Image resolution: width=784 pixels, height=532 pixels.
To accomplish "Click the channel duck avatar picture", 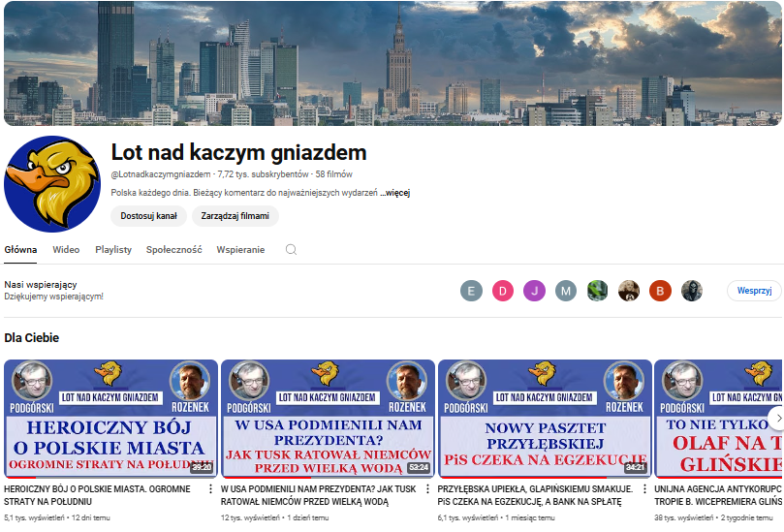I will [52, 183].
